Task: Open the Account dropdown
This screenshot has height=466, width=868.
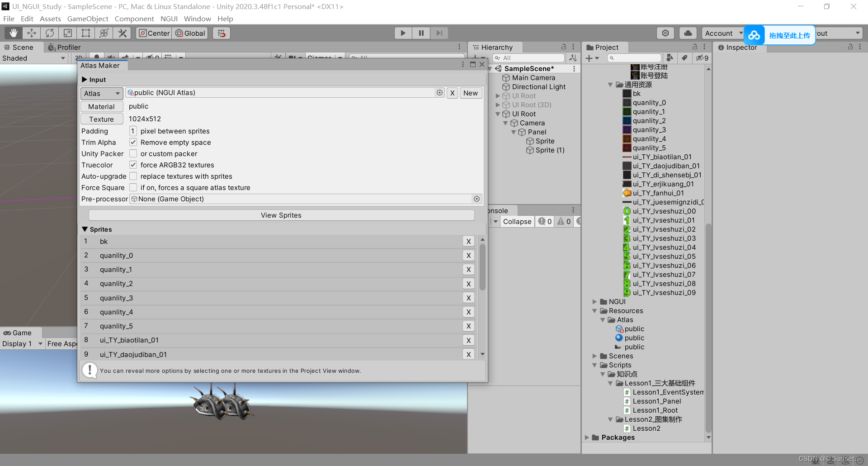Action: click(x=723, y=33)
